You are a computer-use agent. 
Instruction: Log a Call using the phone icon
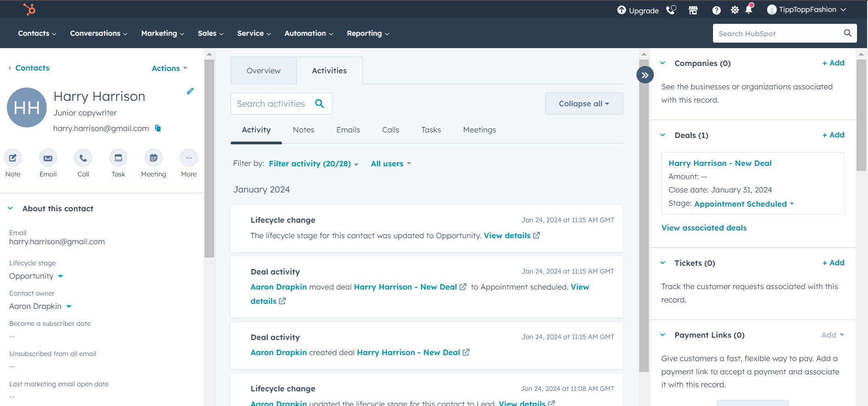click(x=83, y=158)
